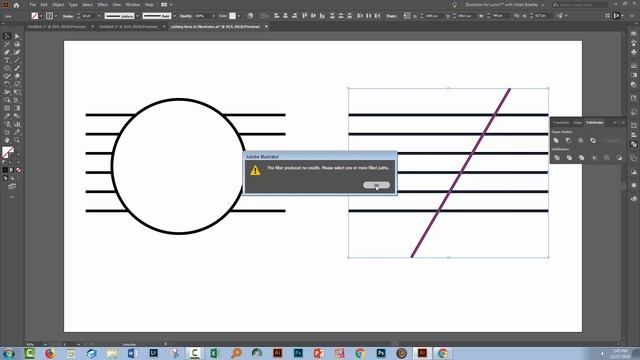Choose the Magic Wand tool

pos(7,44)
